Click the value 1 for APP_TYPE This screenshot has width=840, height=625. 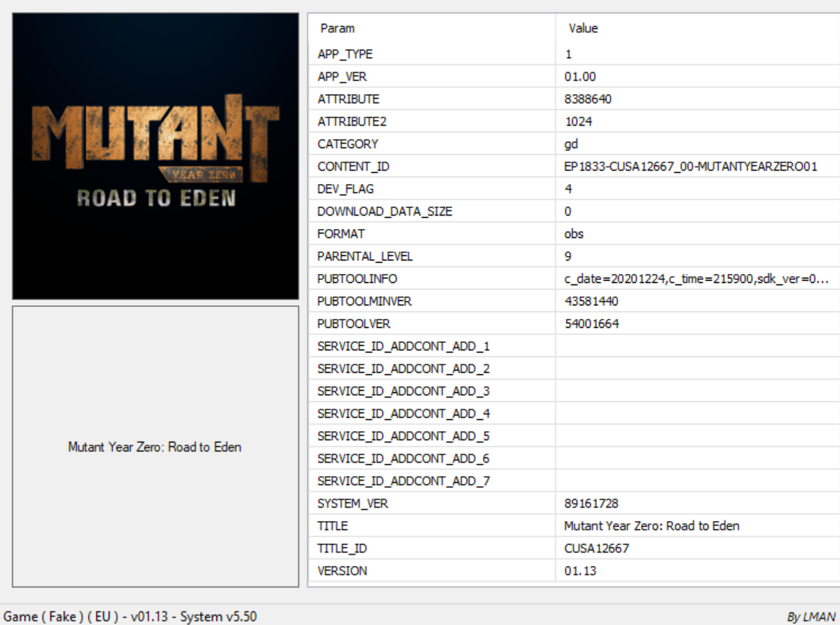coord(568,54)
